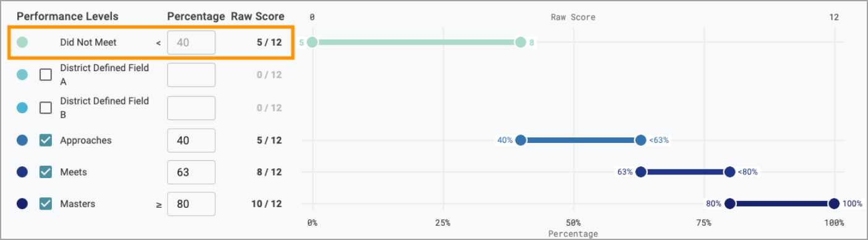Uncheck the Masters checkbox

pos(46,204)
